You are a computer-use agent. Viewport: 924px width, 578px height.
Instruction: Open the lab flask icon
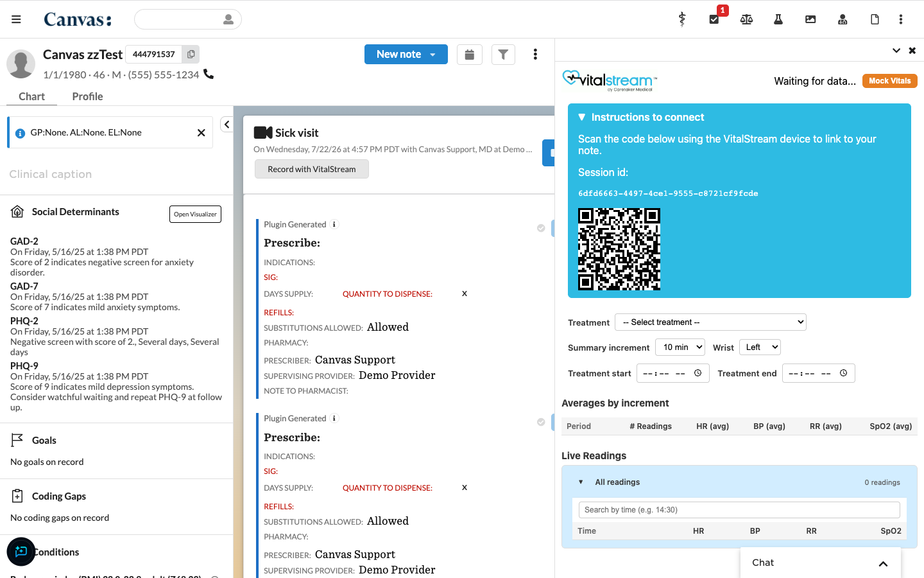click(x=778, y=19)
